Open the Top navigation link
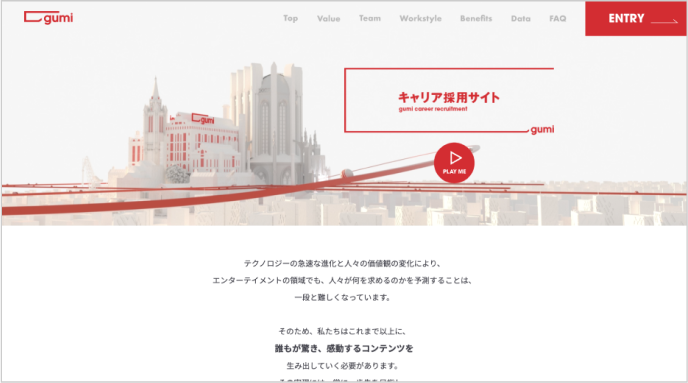The width and height of the screenshot is (688, 383). 290,18
